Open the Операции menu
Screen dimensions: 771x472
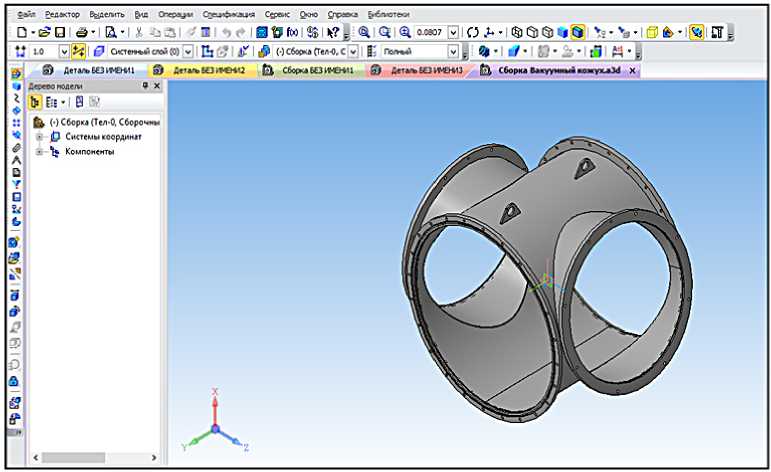click(176, 14)
